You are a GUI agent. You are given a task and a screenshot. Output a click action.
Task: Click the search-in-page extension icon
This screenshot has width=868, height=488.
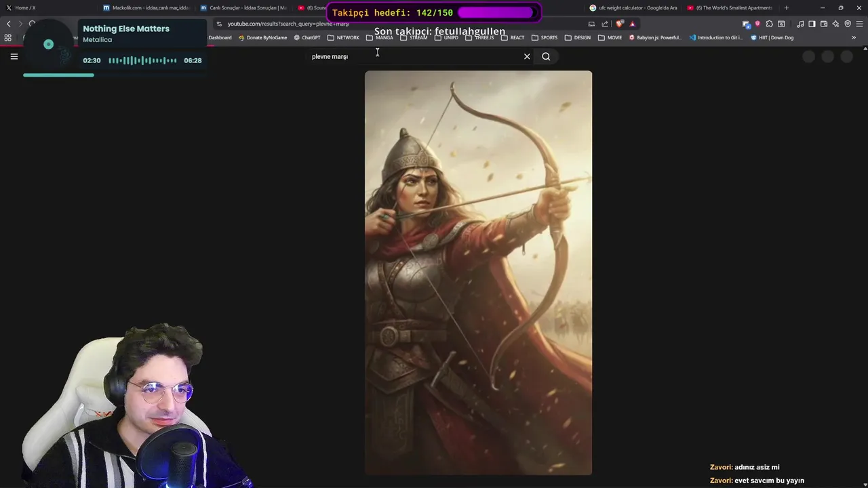[x=781, y=24]
